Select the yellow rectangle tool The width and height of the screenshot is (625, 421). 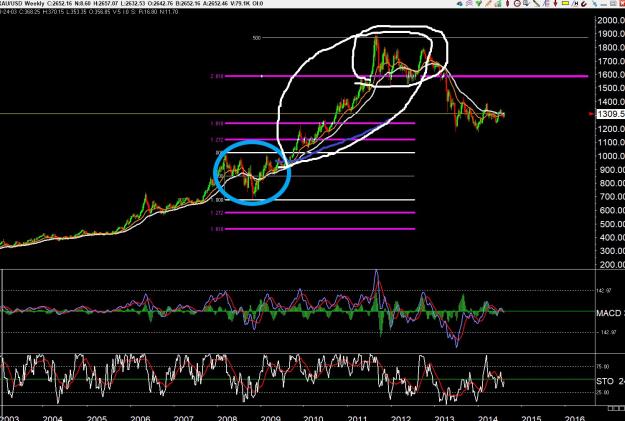pos(565,3)
